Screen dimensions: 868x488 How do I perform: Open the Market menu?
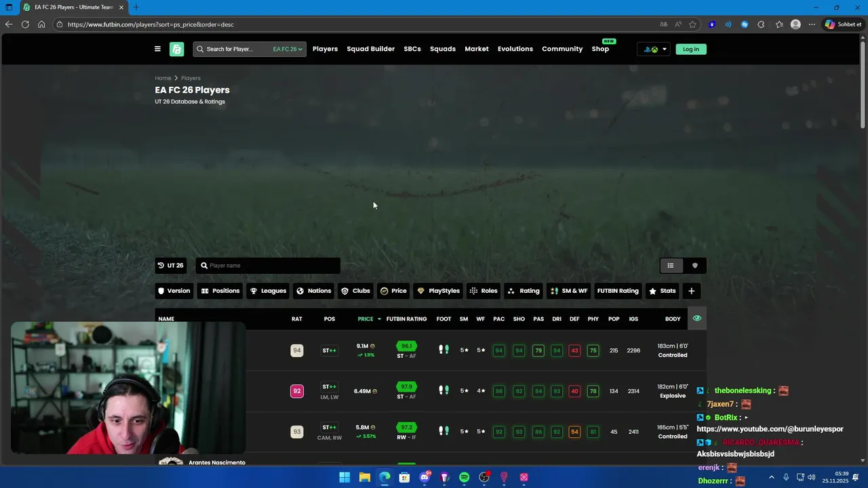tap(477, 49)
